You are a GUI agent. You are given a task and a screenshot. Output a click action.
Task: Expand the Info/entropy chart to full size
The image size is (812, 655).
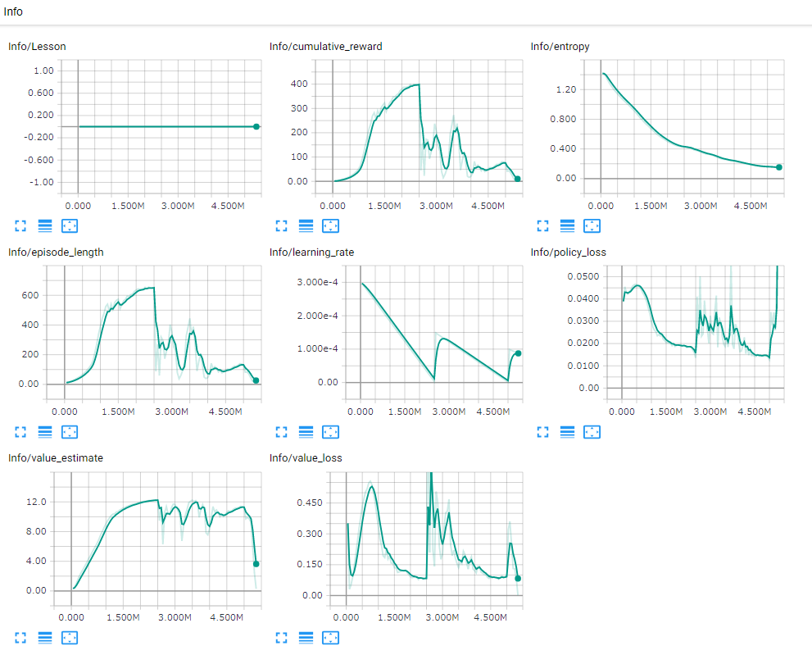542,226
